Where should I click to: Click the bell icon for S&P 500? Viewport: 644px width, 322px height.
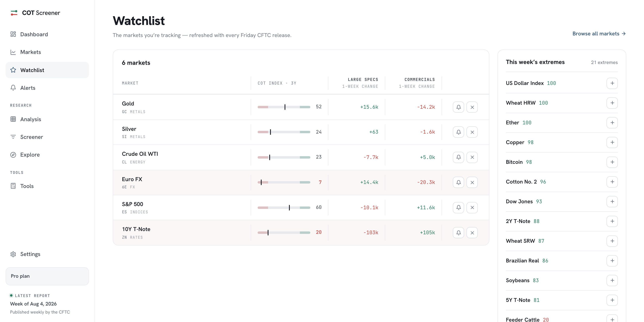point(458,207)
